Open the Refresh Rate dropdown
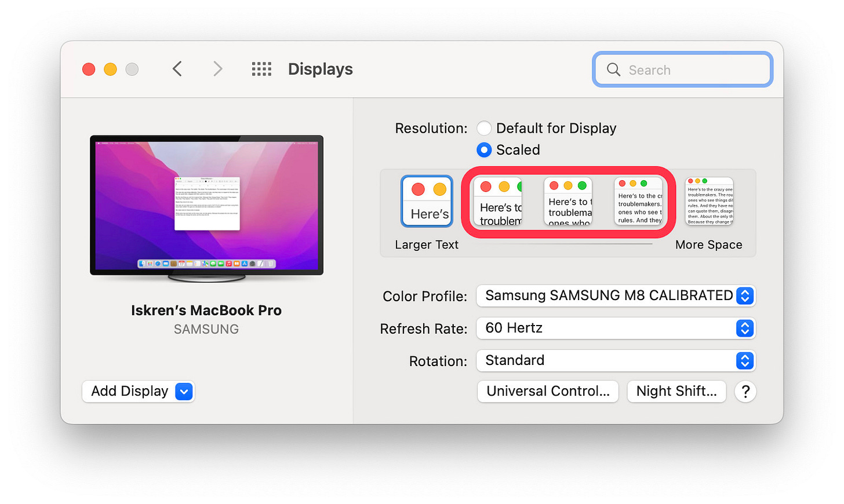844x504 pixels. tap(616, 328)
